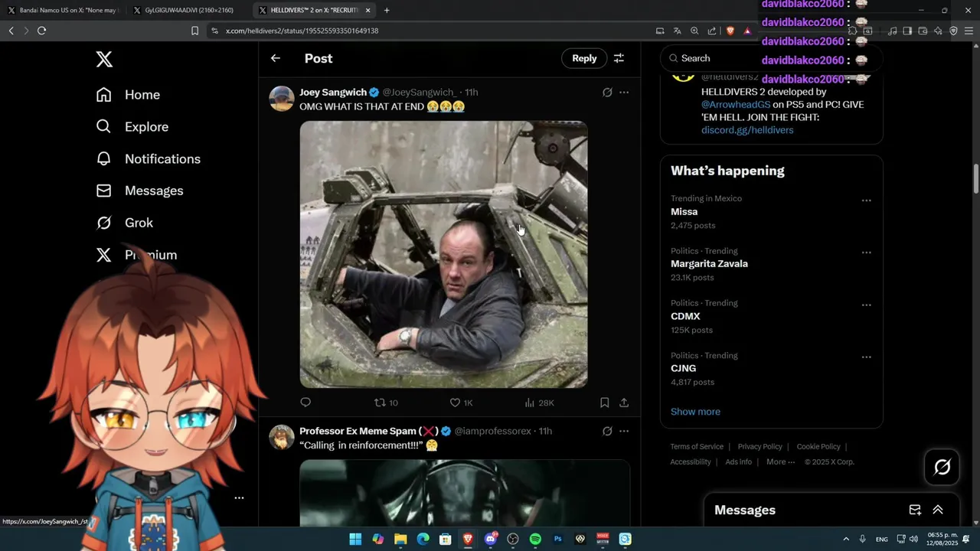
Task: Open the Windows Start menu
Action: coord(355,540)
